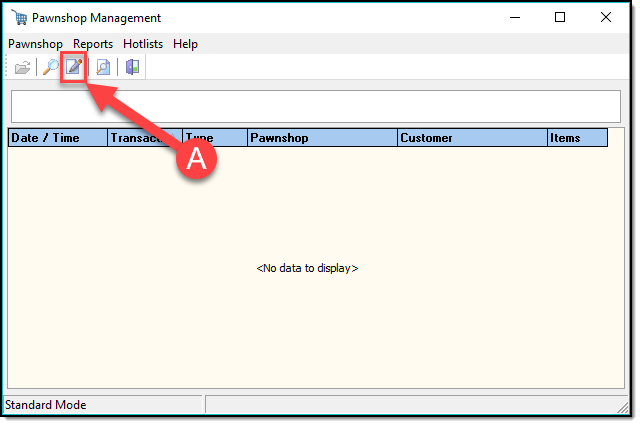Viewport: 640px width, 425px height.
Task: Sort by the Pawnshop column header
Action: [x=322, y=138]
